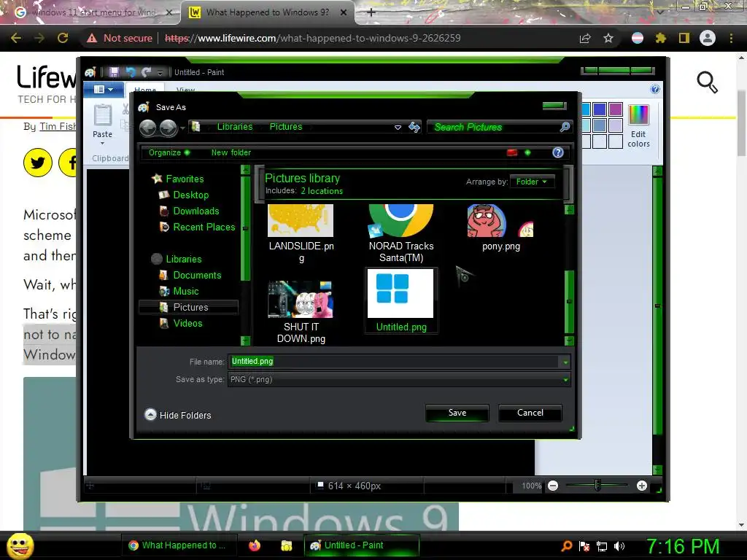Click the Save button
This screenshot has width=747, height=560.
[457, 413]
